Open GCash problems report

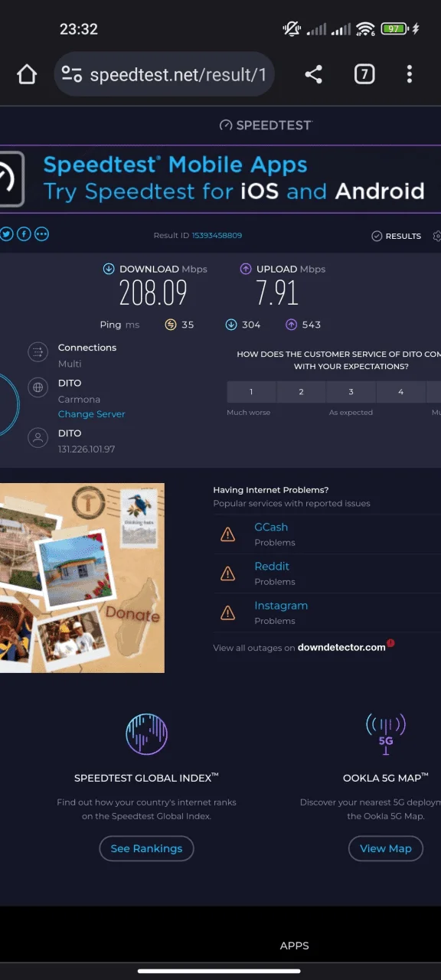[x=271, y=528]
